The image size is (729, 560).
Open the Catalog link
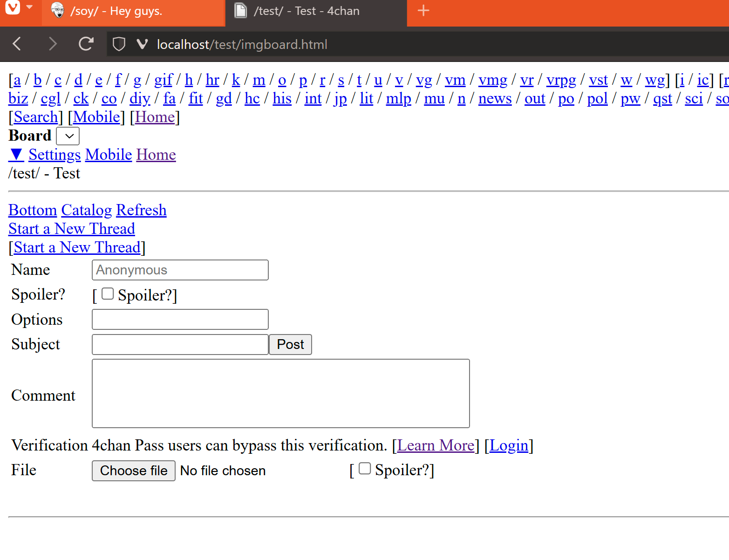tap(87, 210)
